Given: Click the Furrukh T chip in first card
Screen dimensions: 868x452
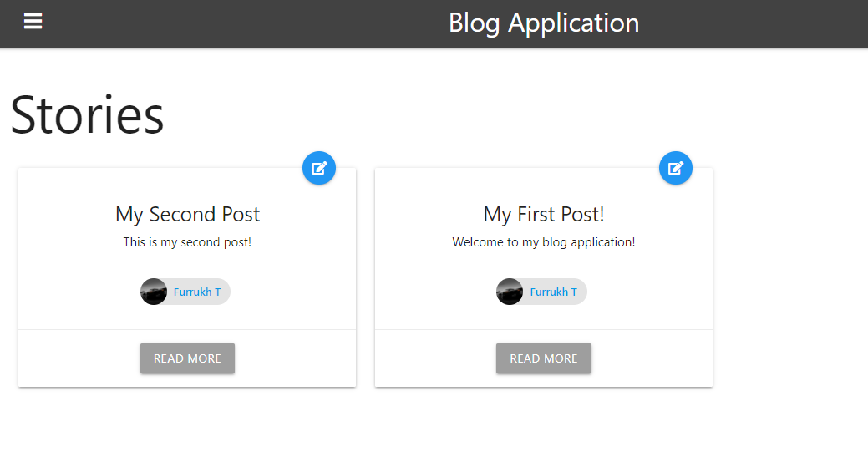Looking at the screenshot, I should point(541,292).
